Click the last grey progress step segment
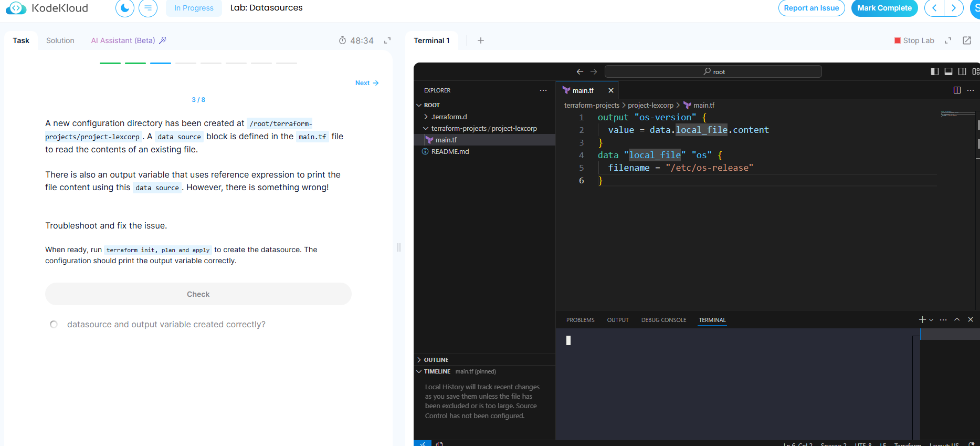 [x=287, y=63]
